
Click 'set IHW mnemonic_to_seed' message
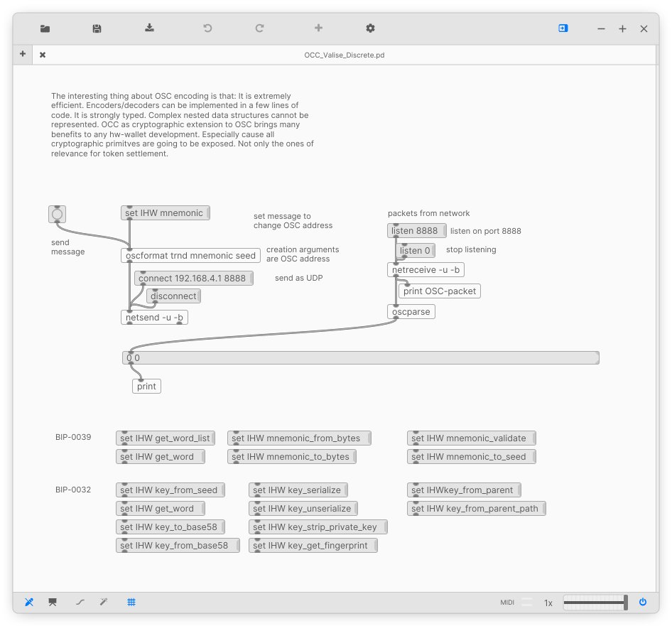pos(472,457)
